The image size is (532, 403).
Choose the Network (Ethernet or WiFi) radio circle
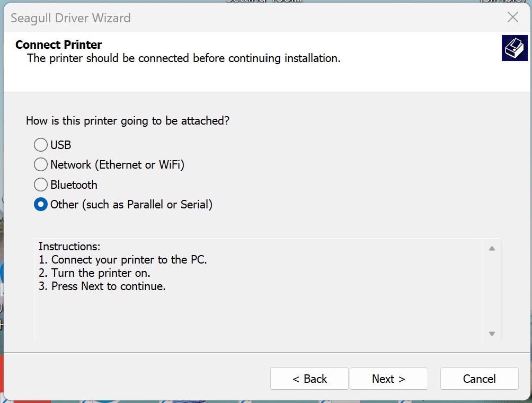coord(40,165)
